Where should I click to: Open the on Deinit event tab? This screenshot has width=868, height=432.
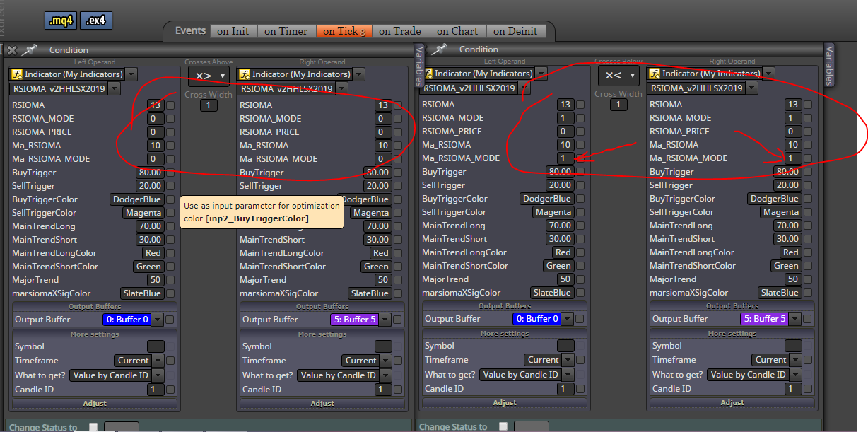(x=515, y=31)
